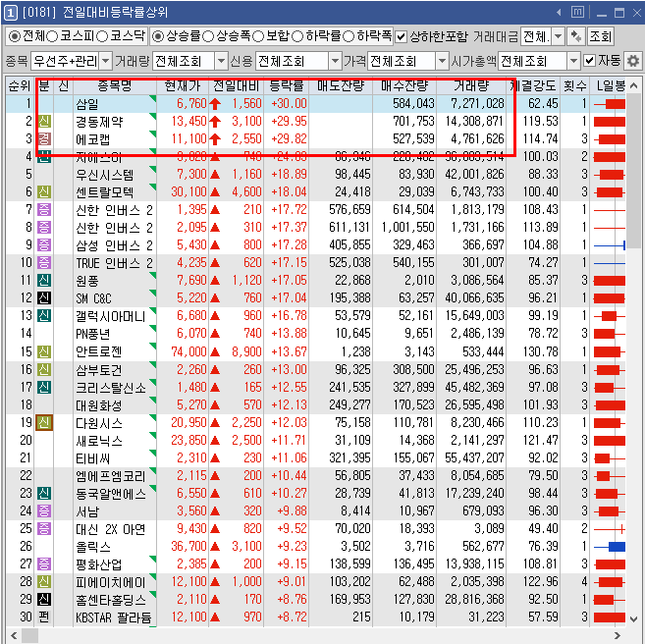Click the vertical scrollbar up arrow
Screen dimensions: 645x644
[x=633, y=85]
